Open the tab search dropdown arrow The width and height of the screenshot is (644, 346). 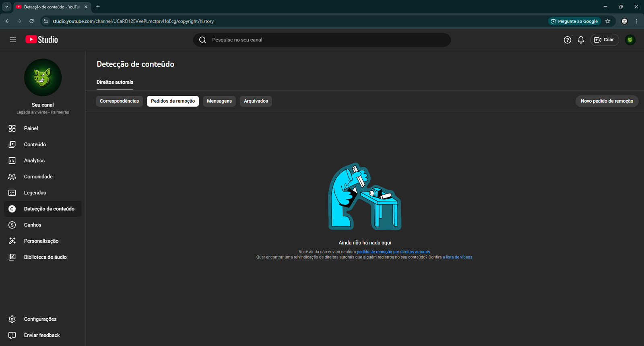point(6,7)
